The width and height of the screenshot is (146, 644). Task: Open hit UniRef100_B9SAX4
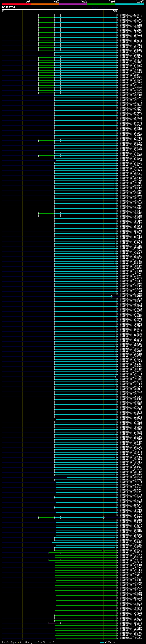131,595
